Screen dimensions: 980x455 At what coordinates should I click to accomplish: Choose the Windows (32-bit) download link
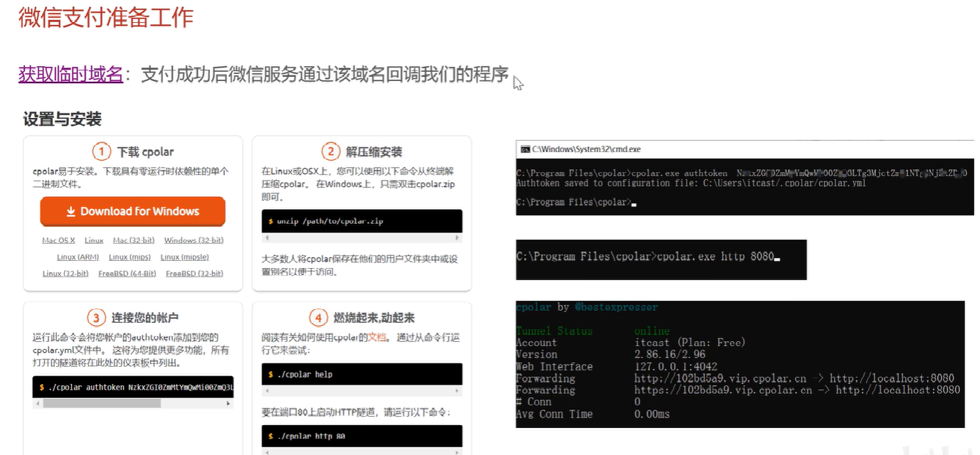pyautogui.click(x=194, y=240)
